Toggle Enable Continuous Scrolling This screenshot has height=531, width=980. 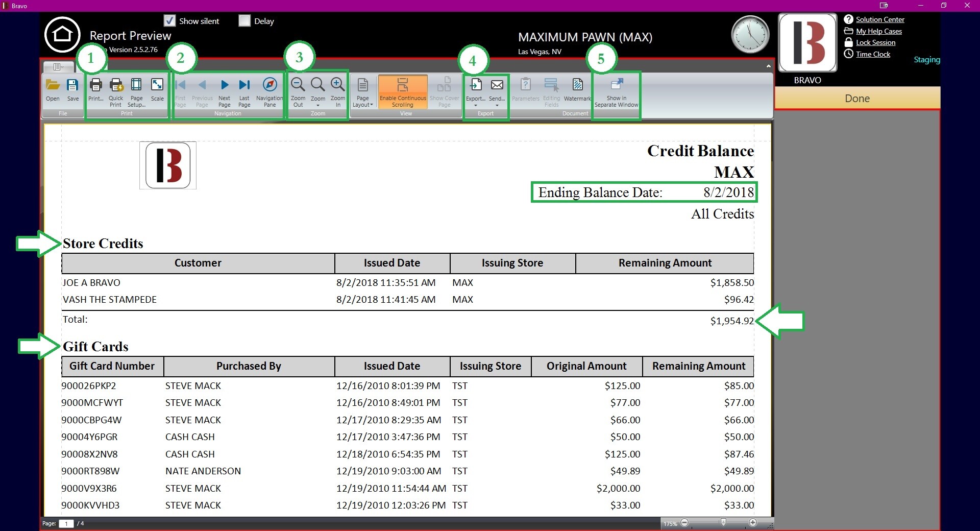403,92
